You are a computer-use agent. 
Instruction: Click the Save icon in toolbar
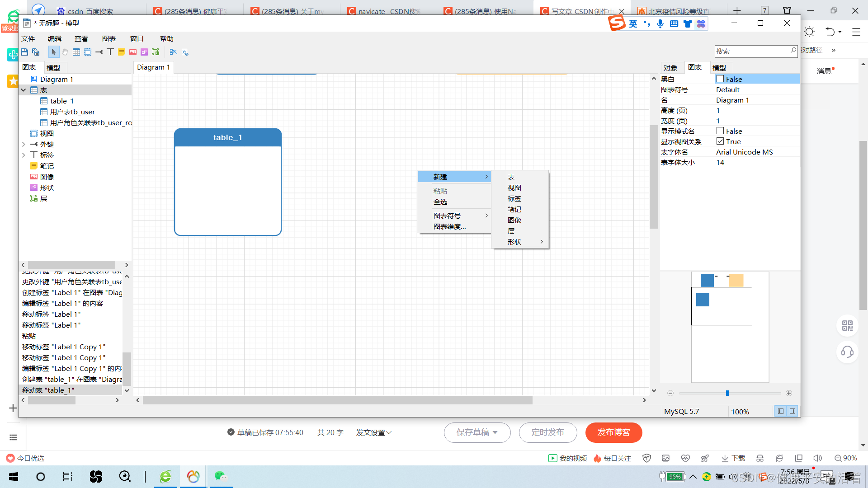tap(24, 52)
